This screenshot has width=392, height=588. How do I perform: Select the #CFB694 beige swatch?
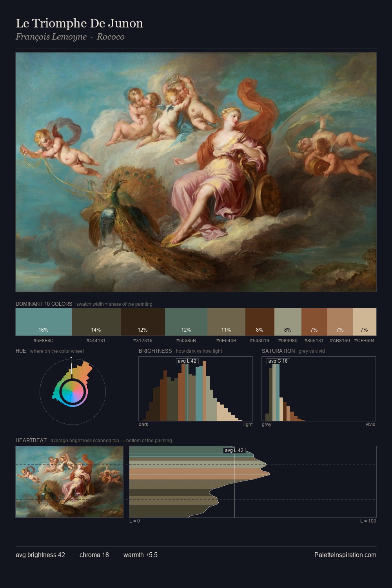[x=365, y=322]
